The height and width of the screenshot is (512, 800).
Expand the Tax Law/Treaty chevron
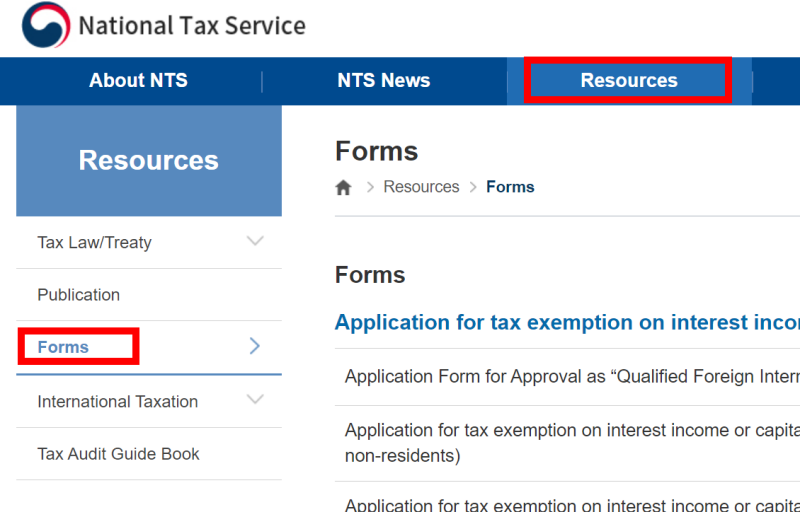(255, 241)
